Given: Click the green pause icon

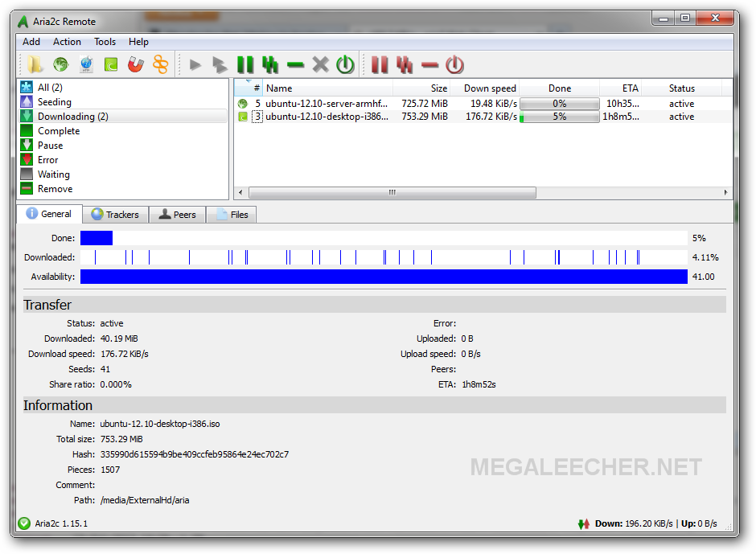Looking at the screenshot, I should pos(245,64).
